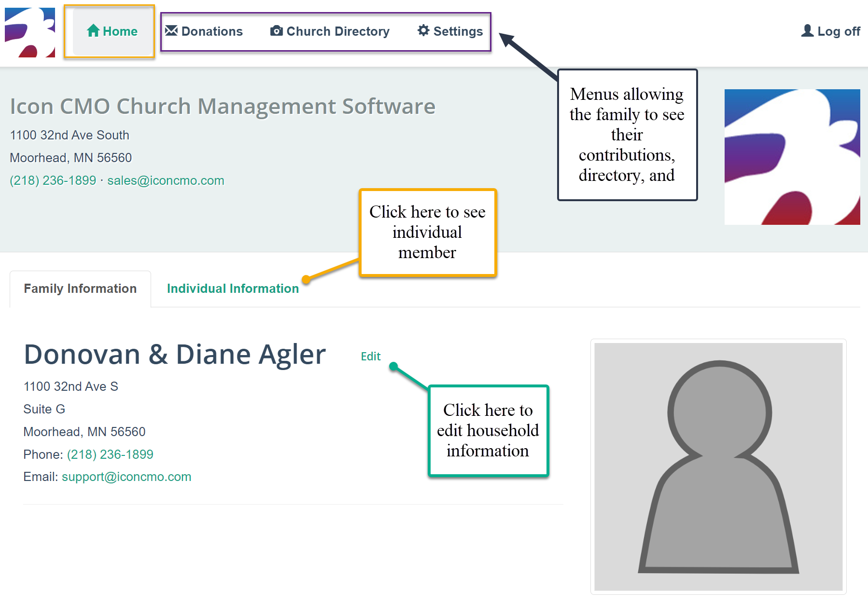Call the church phone (218) 236-1899 in header
Image resolution: width=868 pixels, height=604 pixels.
click(x=53, y=180)
